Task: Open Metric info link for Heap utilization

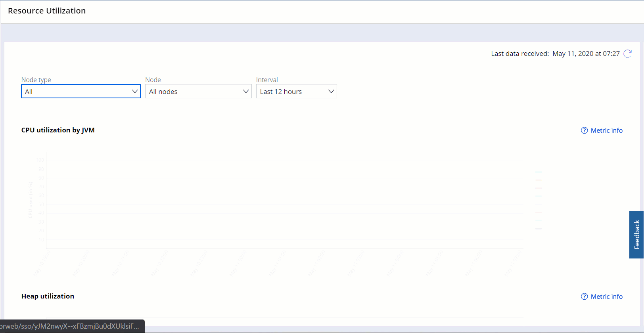Action: [606, 297]
